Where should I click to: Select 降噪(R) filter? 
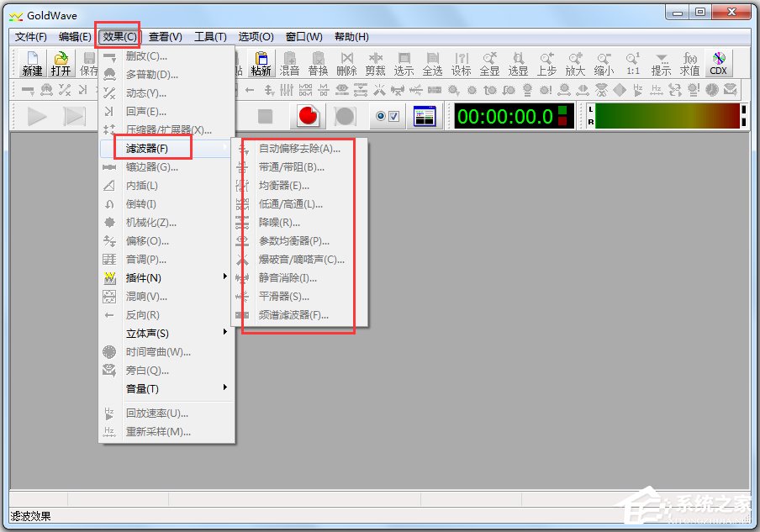tap(299, 223)
